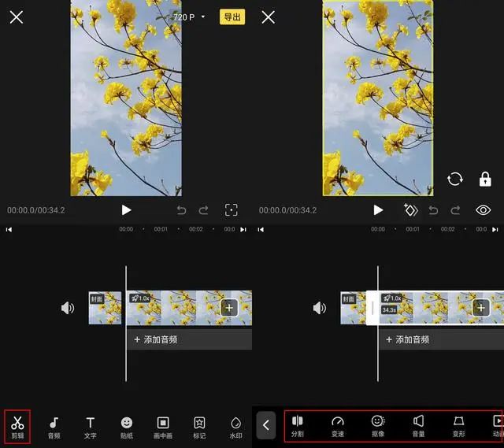Jump to timeline end in right editor

click(495, 229)
